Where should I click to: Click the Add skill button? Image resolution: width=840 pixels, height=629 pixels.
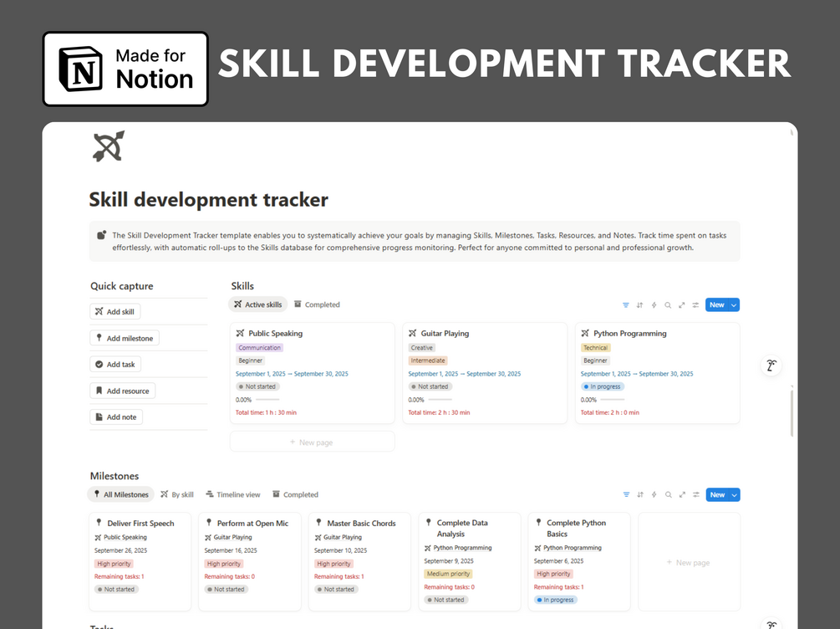point(115,311)
